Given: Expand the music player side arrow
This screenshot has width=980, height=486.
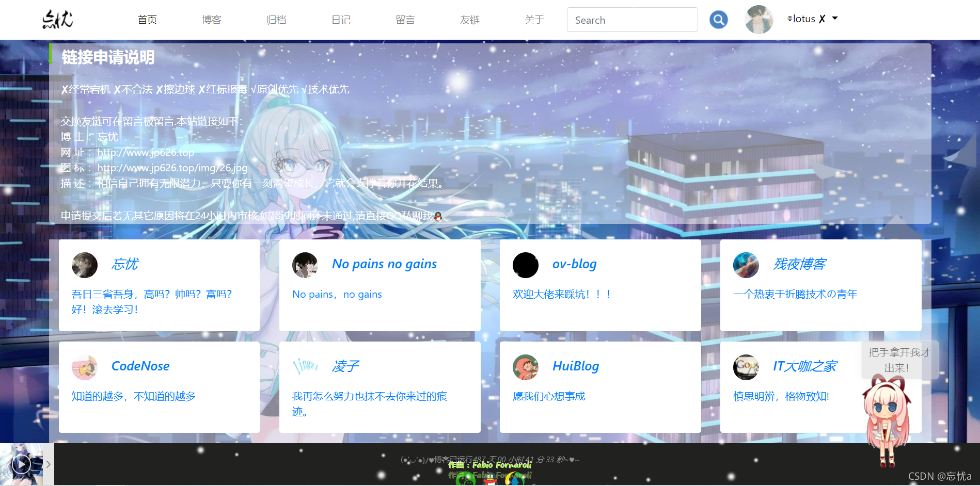Looking at the screenshot, I should click(48, 464).
